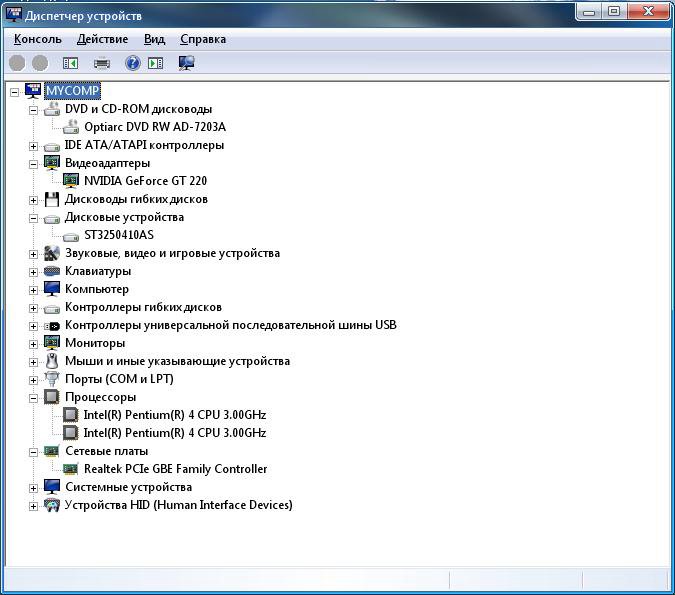
Task: Expand Контроллеры гибких дисков node
Action: [x=33, y=308]
